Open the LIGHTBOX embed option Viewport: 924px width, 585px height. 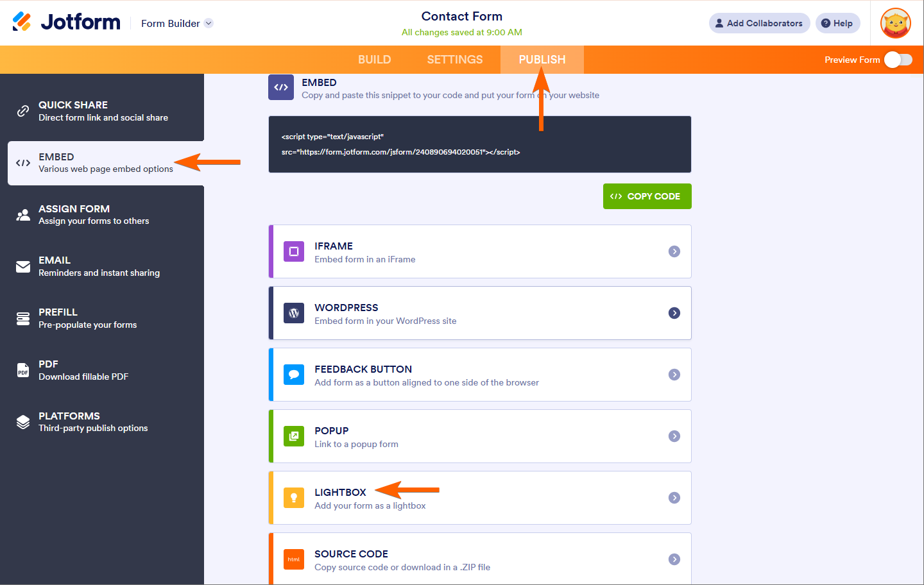(x=480, y=498)
